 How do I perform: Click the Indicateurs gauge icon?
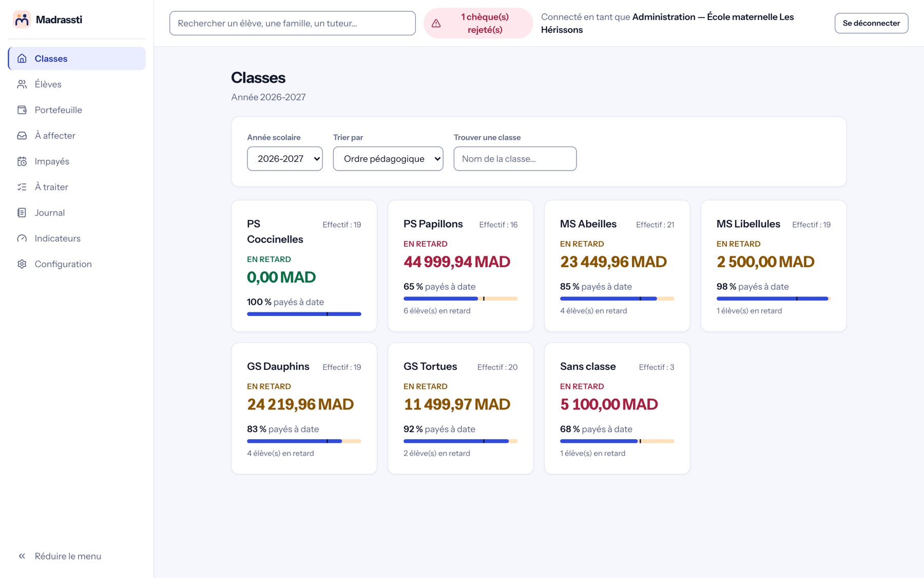22,238
